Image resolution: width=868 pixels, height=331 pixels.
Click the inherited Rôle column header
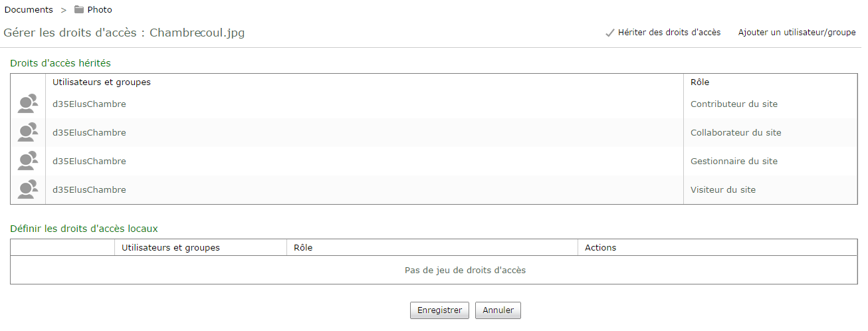[x=700, y=82]
